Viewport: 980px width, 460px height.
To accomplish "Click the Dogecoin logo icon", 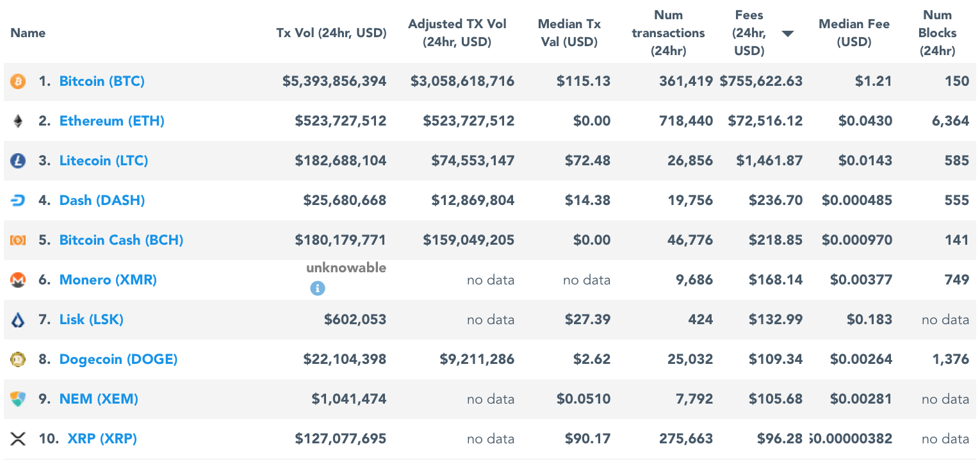I will (x=18, y=359).
